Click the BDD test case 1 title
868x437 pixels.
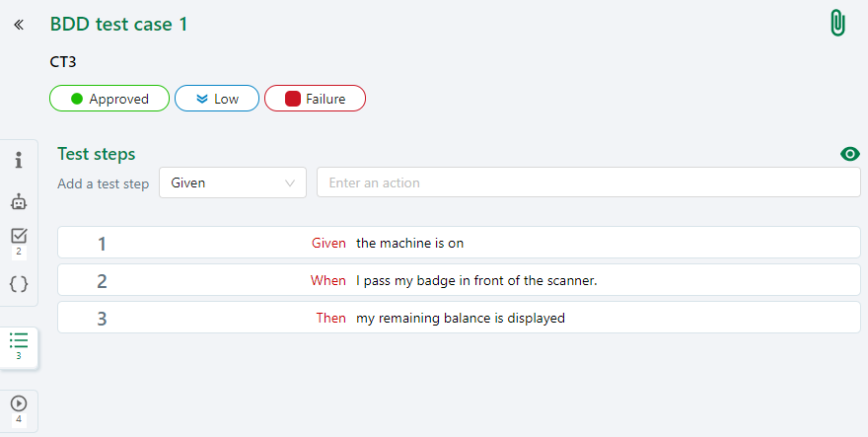pos(118,25)
